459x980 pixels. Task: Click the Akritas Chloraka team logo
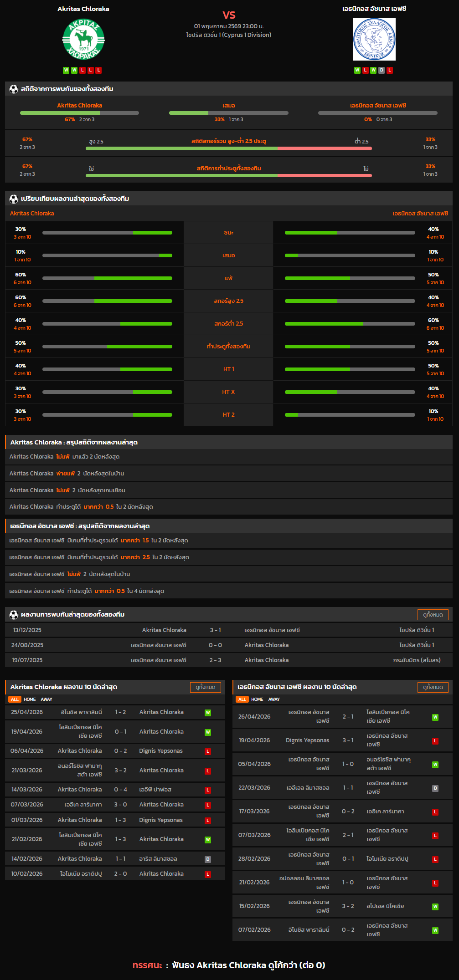pos(83,39)
